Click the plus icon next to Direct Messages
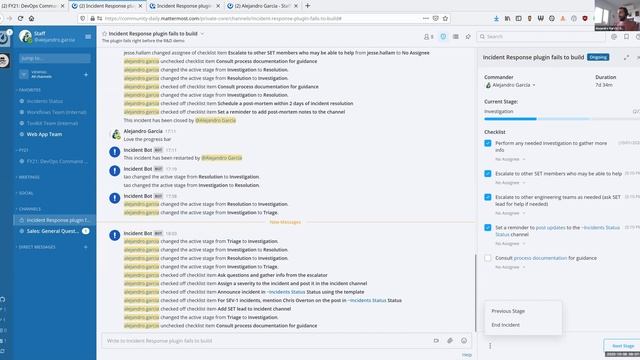The image size is (640, 360). click(x=86, y=247)
